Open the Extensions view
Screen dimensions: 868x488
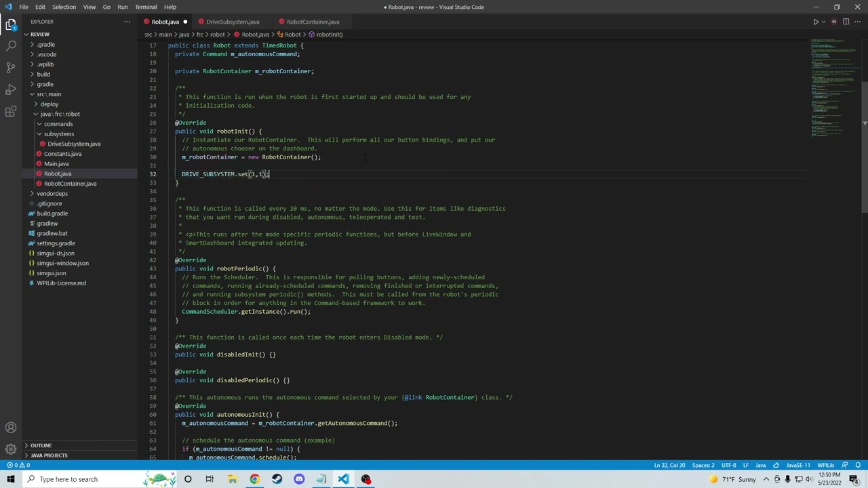(x=11, y=111)
